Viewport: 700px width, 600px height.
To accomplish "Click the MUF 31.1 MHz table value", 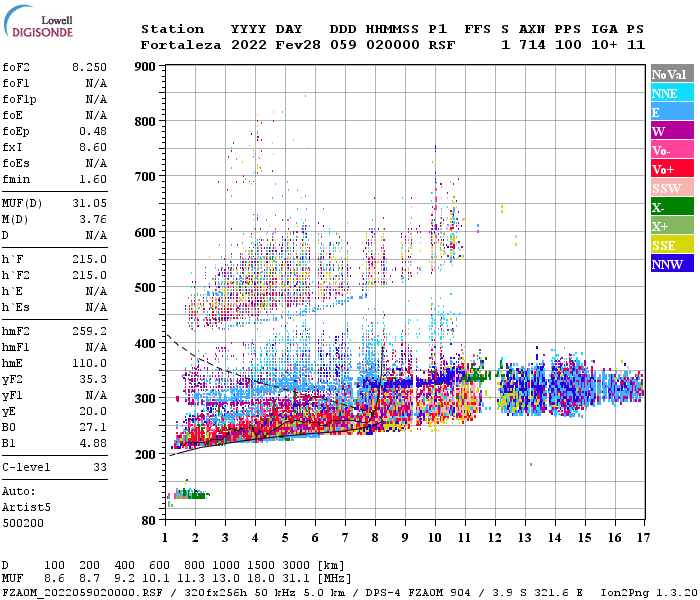I will pyautogui.click(x=296, y=579).
